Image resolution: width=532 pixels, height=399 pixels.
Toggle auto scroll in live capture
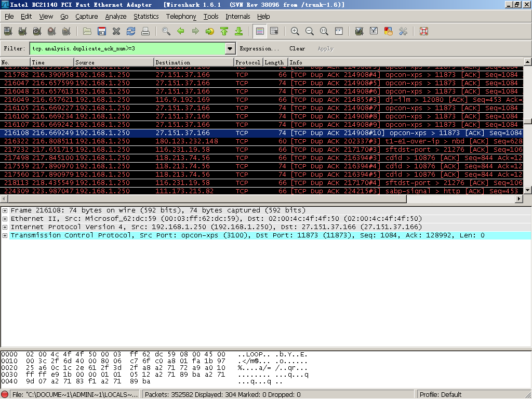(x=274, y=31)
